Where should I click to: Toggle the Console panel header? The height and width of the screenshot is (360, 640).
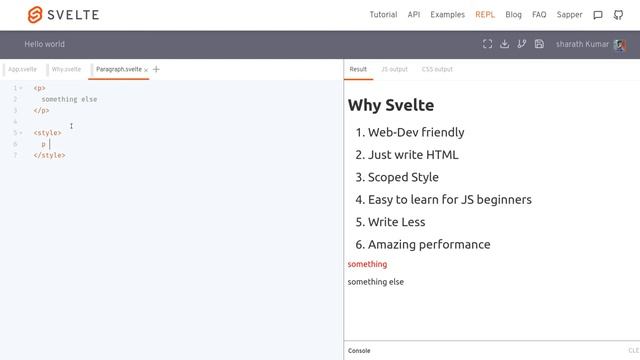(359, 351)
